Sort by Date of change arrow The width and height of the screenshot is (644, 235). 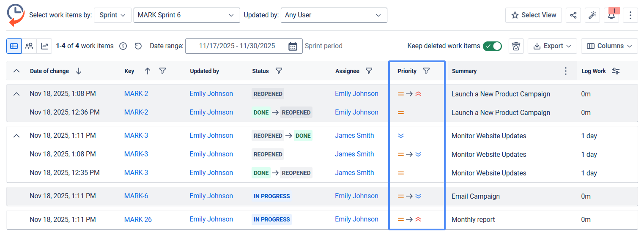pyautogui.click(x=79, y=71)
